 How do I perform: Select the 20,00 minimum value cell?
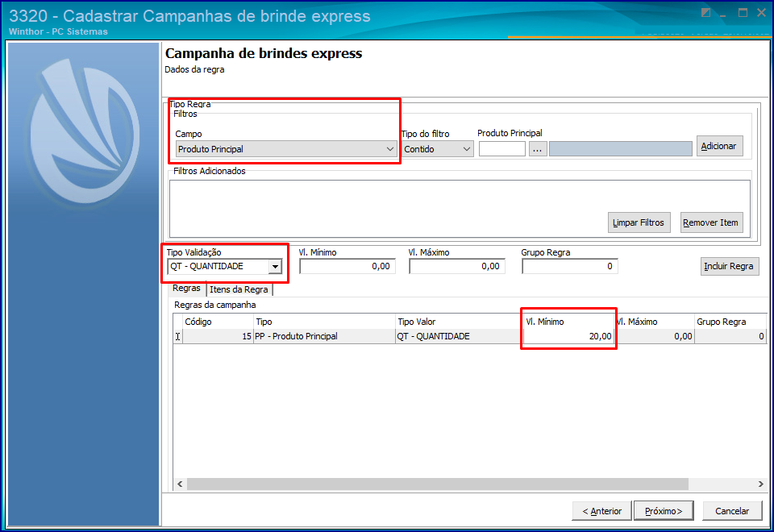pos(568,337)
